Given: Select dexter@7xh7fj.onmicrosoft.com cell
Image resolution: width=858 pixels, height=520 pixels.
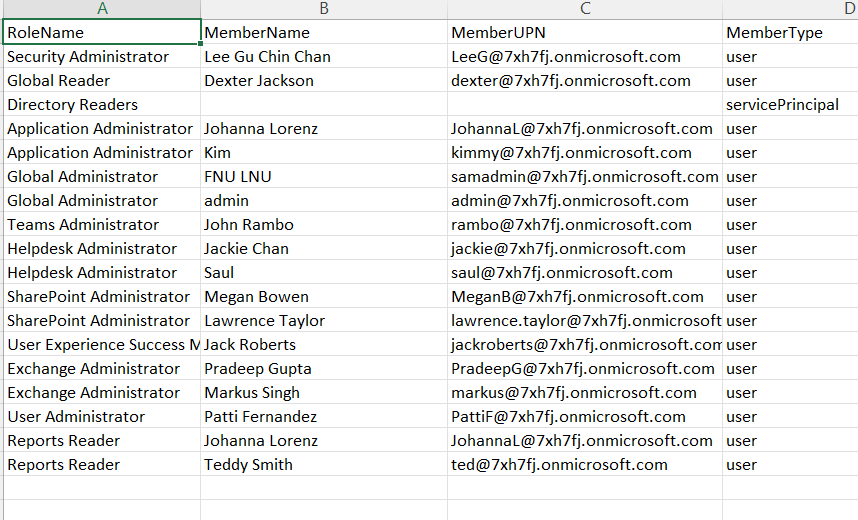Looking at the screenshot, I should pos(585,80).
